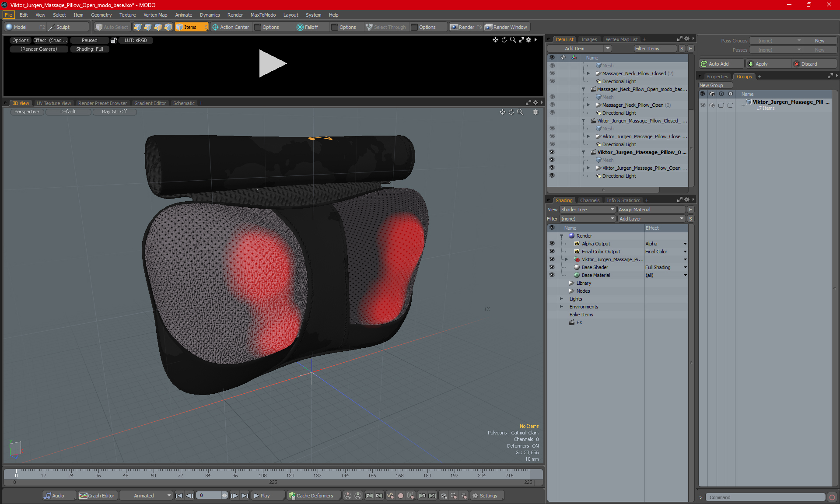The image size is (840, 504).
Task: Click the Ray GL: Off button
Action: click(x=114, y=112)
